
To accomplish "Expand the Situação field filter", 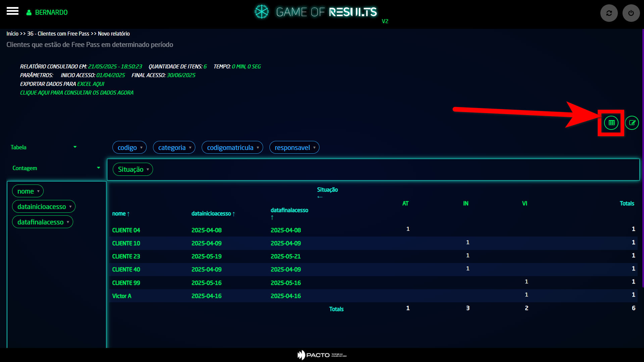I will tap(148, 170).
